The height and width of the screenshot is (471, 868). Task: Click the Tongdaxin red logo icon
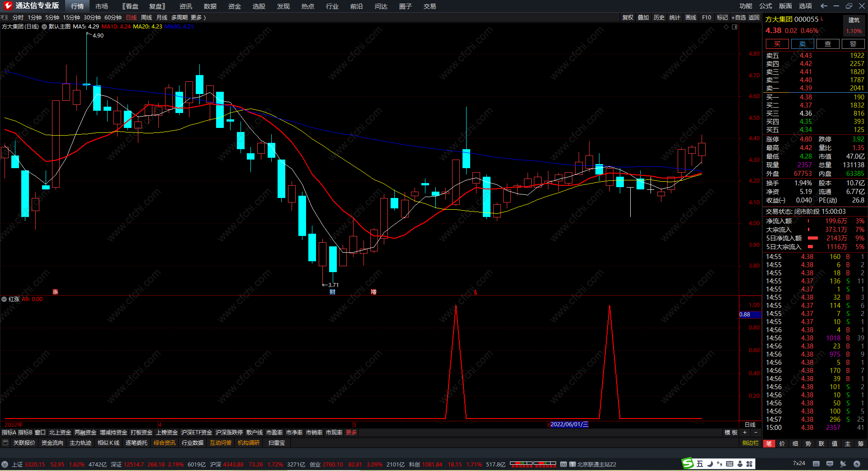click(8, 6)
